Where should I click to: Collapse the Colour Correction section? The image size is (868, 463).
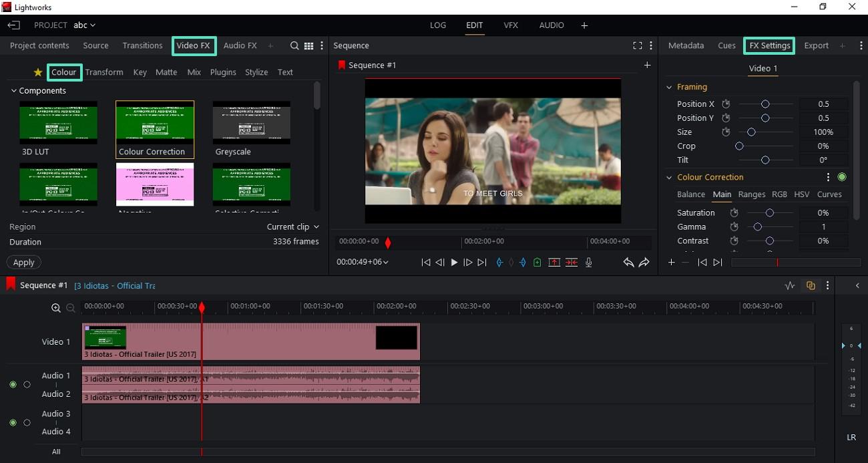(670, 177)
